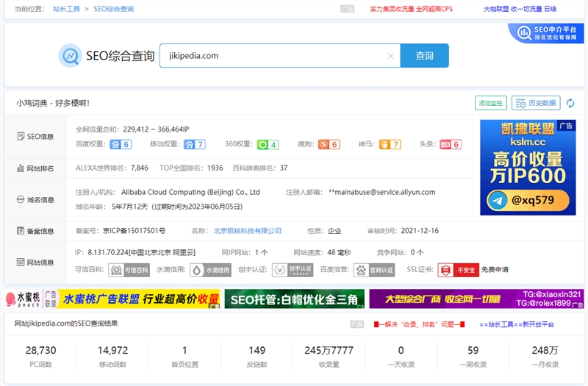This screenshot has width=588, height=386.
Task: Click the registrant email mainabuse@service.aliyun.com
Action: (382, 192)
